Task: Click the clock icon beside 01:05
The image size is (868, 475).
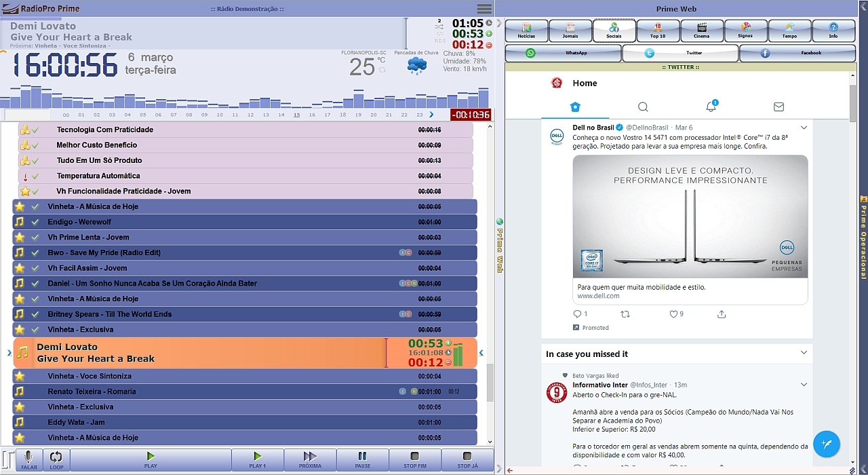Action: point(489,23)
